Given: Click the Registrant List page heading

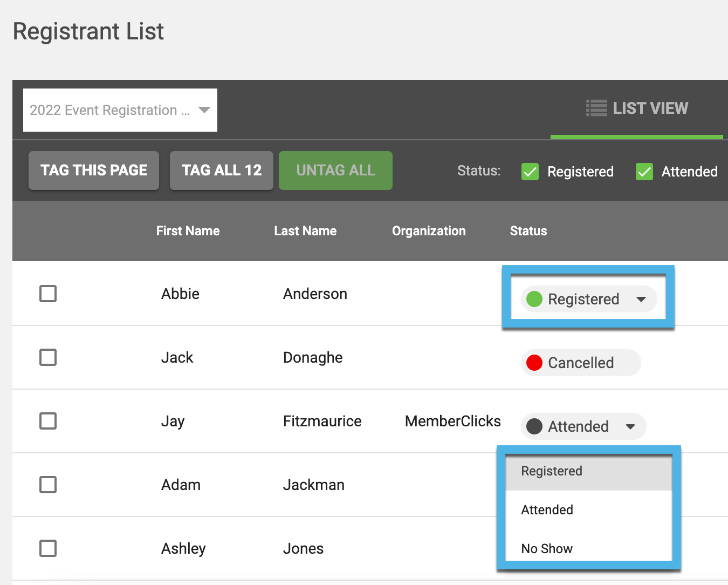Looking at the screenshot, I should click(x=88, y=31).
